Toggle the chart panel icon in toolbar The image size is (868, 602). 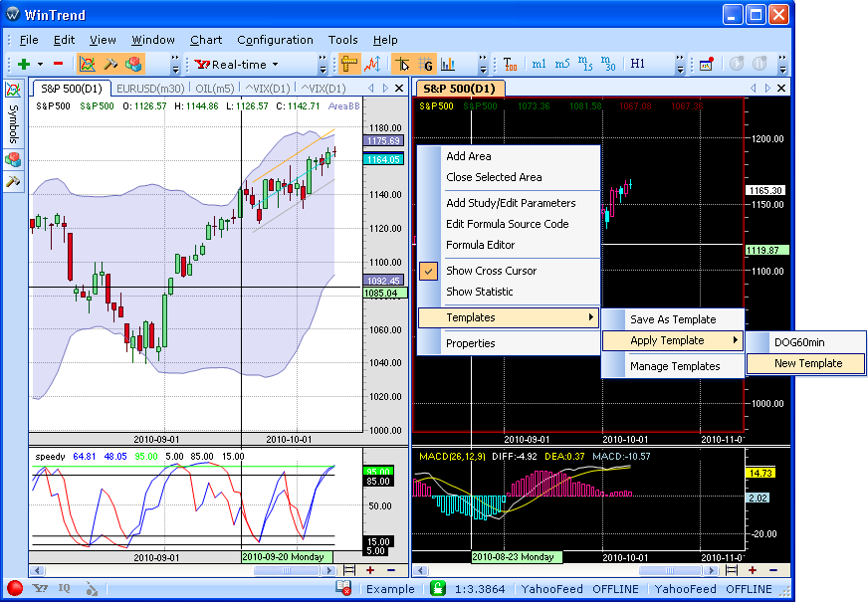pyautogui.click(x=88, y=65)
